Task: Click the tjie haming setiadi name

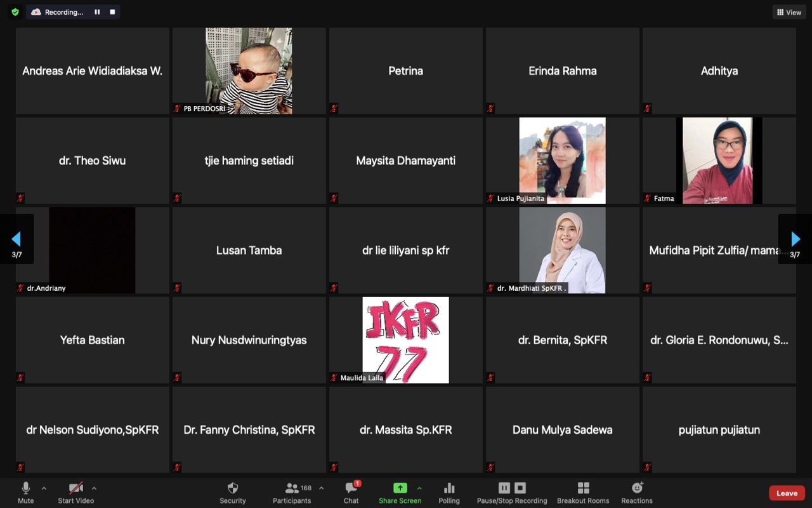Action: click(x=249, y=161)
